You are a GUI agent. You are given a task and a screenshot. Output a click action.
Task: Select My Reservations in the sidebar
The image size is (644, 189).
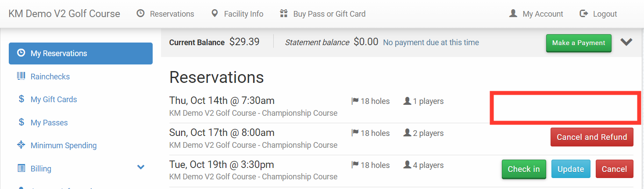tap(81, 53)
